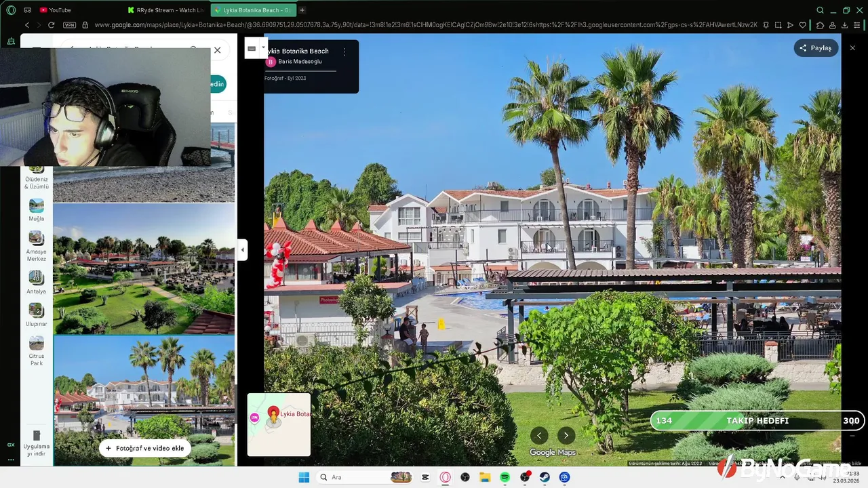The image size is (868, 488).
Task: Take a snapshot with capture icon
Action: pos(778,25)
